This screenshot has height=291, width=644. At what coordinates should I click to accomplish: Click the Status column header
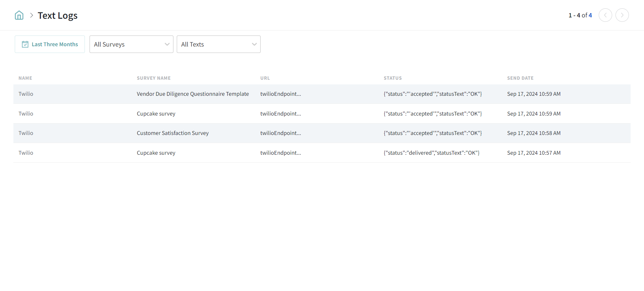coord(392,78)
